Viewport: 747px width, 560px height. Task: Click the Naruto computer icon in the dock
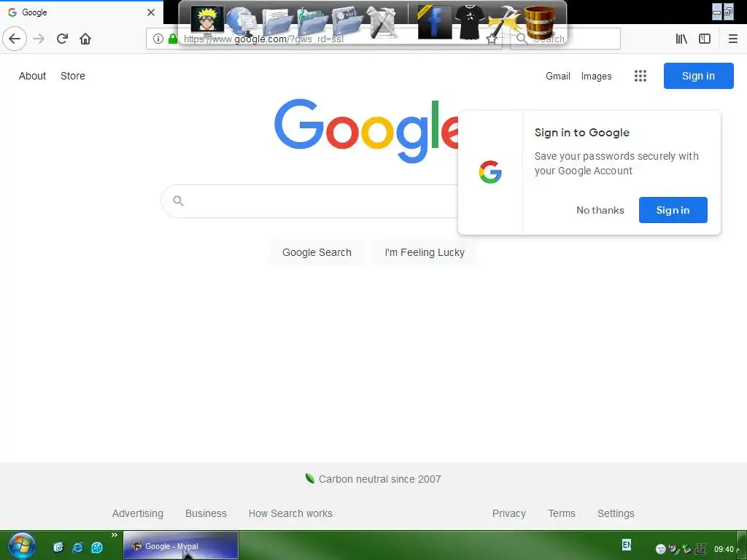pyautogui.click(x=206, y=21)
